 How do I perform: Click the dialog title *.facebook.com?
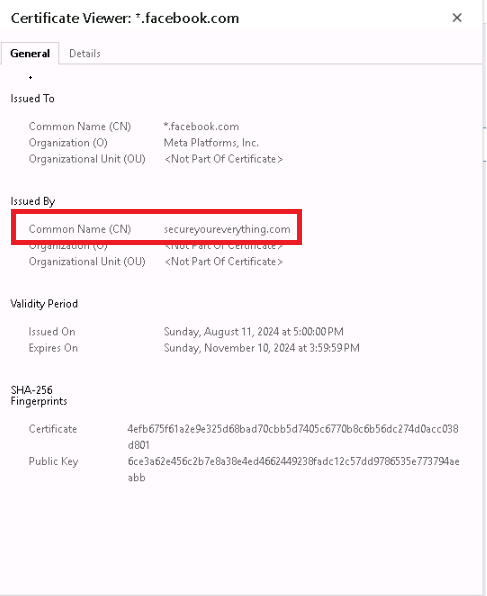187,18
